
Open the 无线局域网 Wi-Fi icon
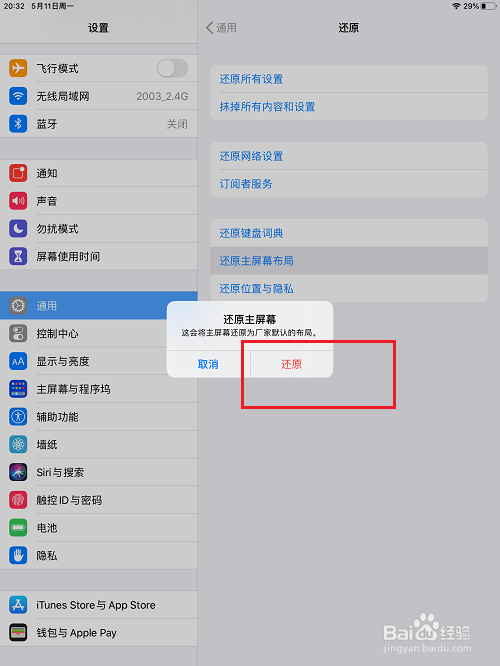coord(18,96)
